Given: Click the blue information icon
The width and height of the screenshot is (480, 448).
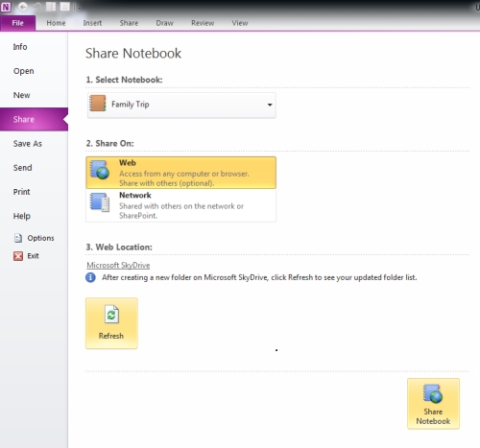Looking at the screenshot, I should pyautogui.click(x=90, y=277).
